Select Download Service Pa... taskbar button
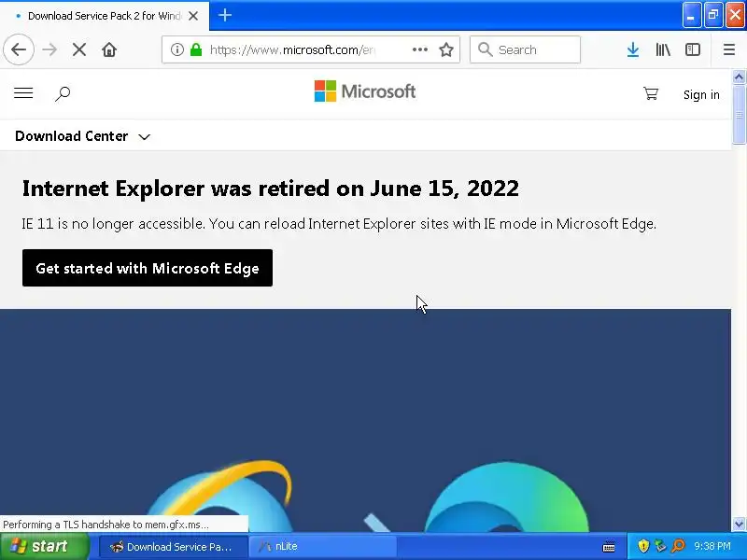The height and width of the screenshot is (560, 747). point(174,547)
